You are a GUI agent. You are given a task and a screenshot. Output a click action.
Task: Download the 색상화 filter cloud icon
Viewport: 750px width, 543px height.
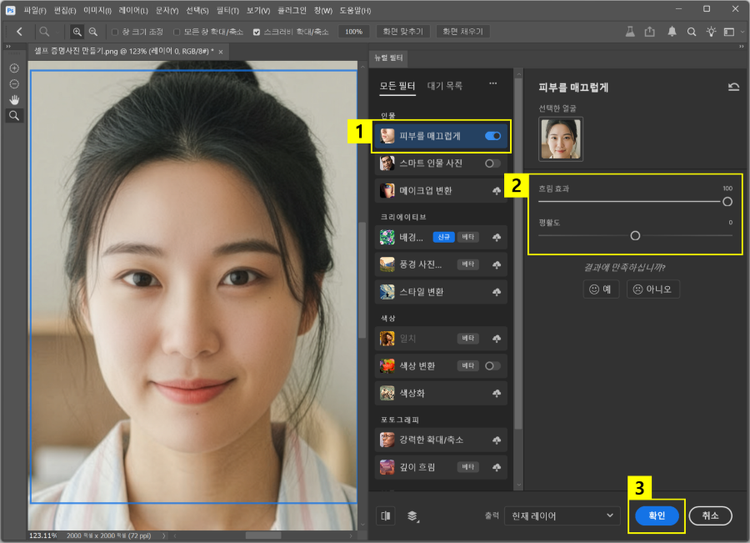pos(496,393)
